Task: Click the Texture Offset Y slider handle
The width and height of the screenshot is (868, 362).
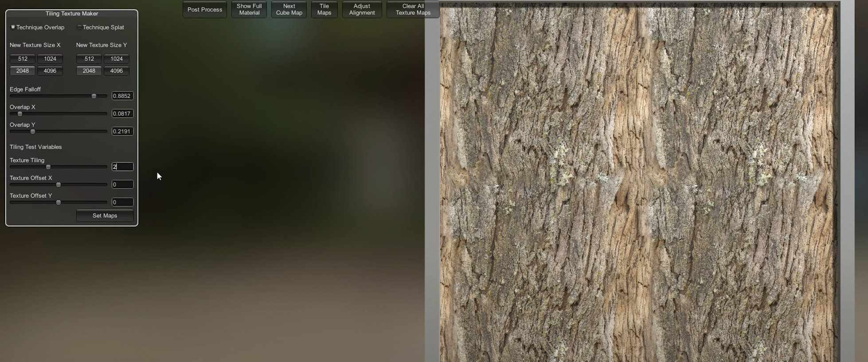Action: point(59,202)
